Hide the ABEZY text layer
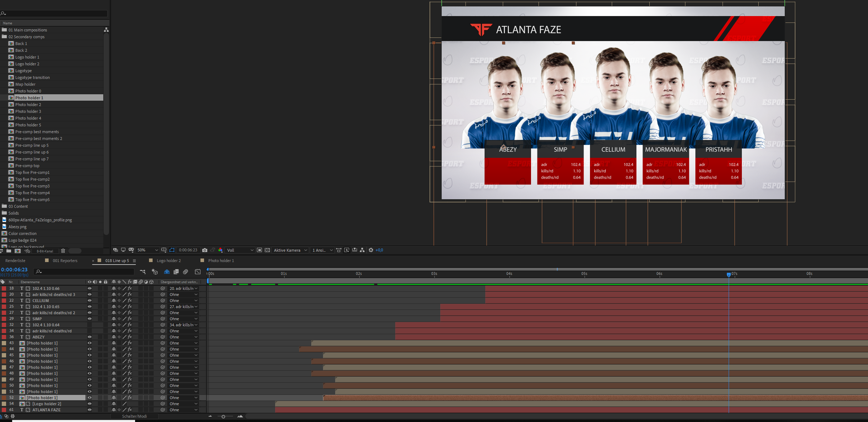The width and height of the screenshot is (868, 422). [x=90, y=337]
